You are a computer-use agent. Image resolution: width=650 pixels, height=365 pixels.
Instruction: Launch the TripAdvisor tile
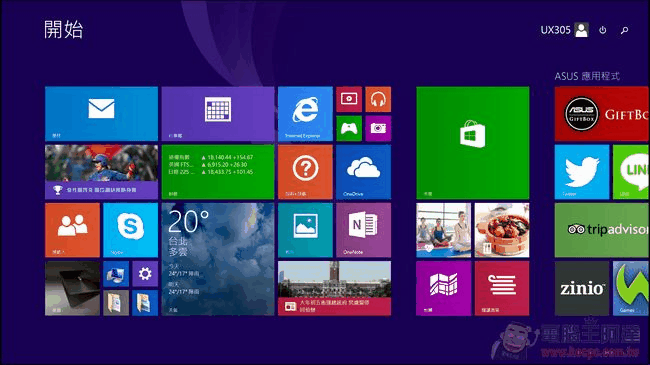tap(602, 230)
